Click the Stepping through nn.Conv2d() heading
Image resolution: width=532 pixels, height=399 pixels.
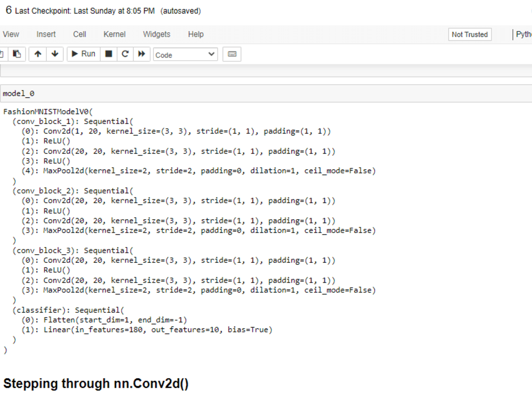pyautogui.click(x=96, y=384)
